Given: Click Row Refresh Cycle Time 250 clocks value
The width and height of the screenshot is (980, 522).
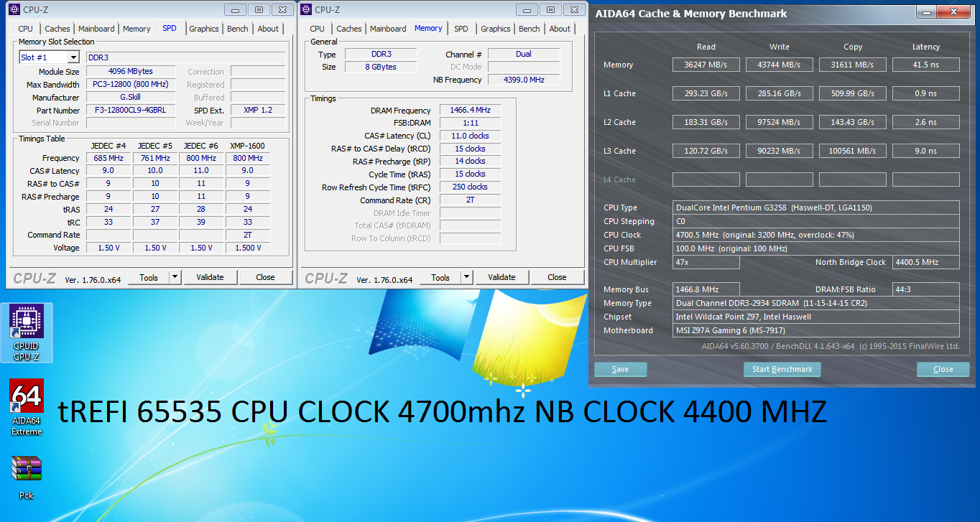Looking at the screenshot, I should click(x=470, y=187).
